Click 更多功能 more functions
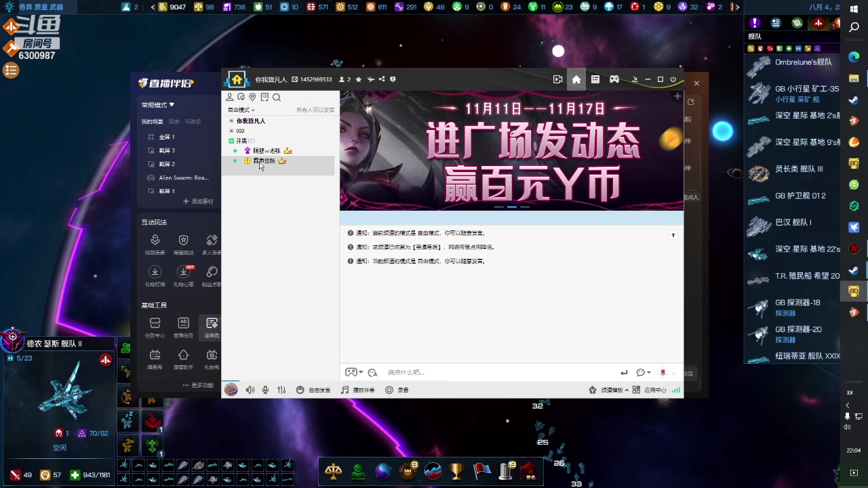868x488 pixels. (198, 385)
